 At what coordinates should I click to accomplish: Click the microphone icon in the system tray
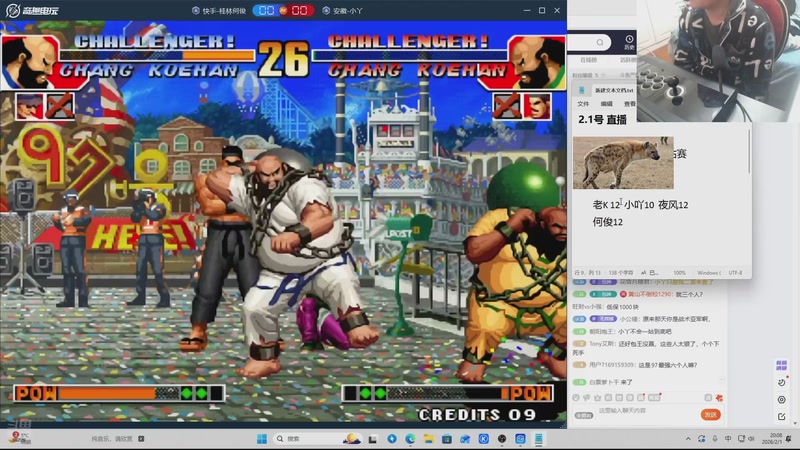715,439
